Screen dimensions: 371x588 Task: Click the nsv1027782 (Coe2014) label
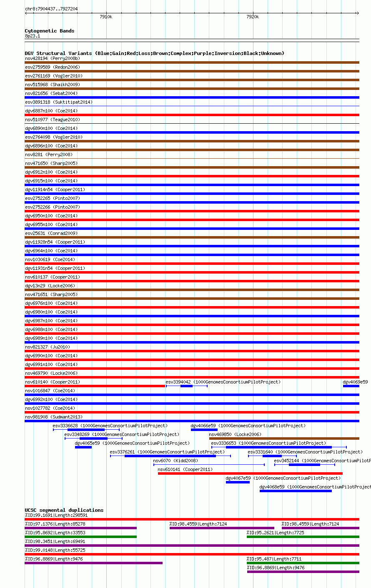point(50,408)
